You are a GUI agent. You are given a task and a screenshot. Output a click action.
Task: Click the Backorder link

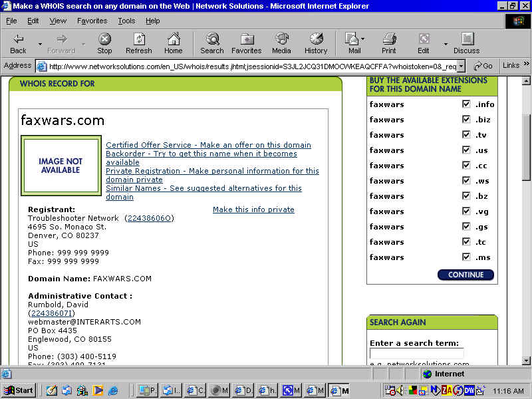pos(201,158)
